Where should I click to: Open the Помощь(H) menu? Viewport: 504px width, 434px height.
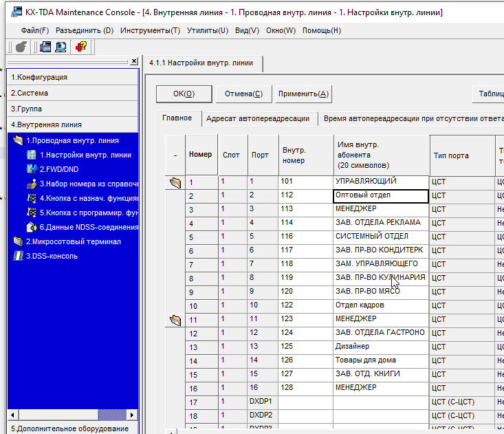coord(321,30)
